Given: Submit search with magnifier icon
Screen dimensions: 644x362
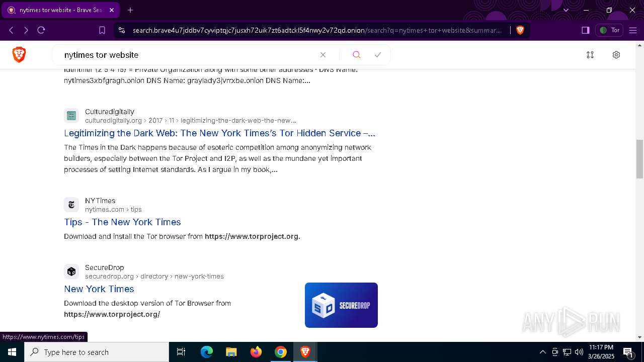Looking at the screenshot, I should point(356,55).
